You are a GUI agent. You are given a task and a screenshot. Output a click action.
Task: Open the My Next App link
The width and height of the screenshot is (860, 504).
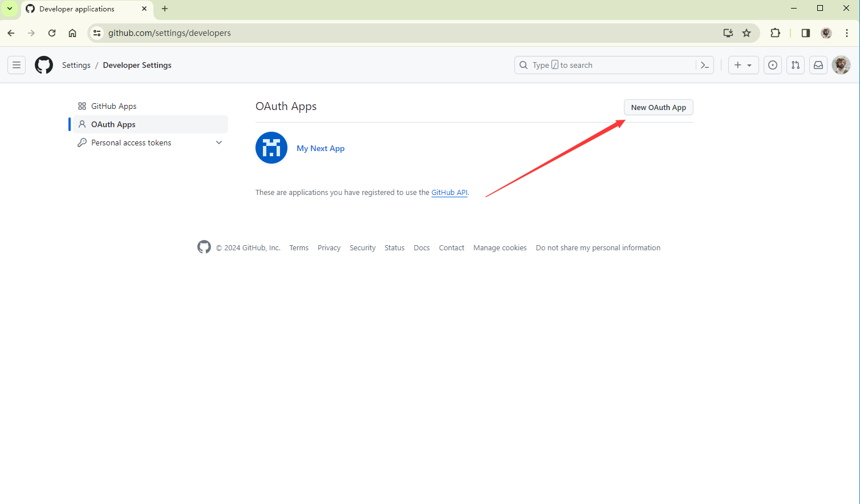321,148
